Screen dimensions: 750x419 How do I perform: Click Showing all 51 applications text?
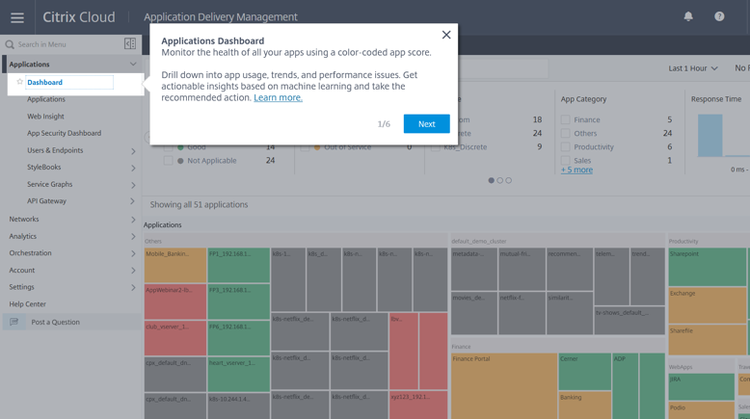click(x=199, y=205)
